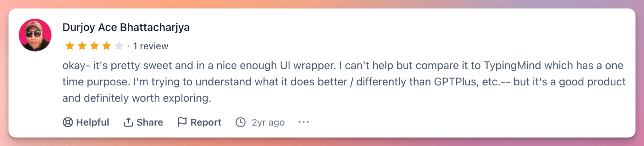
Task: Click the first gold rating star
Action: pyautogui.click(x=70, y=46)
